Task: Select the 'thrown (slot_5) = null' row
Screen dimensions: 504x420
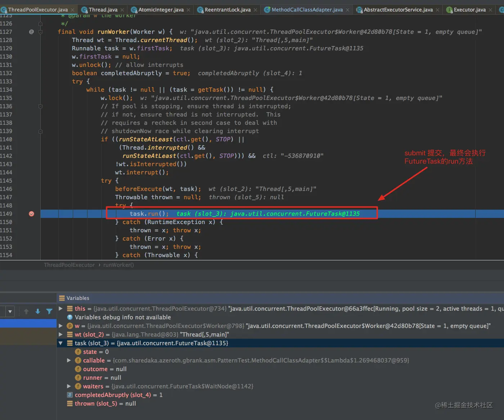Action: pyautogui.click(x=280, y=403)
